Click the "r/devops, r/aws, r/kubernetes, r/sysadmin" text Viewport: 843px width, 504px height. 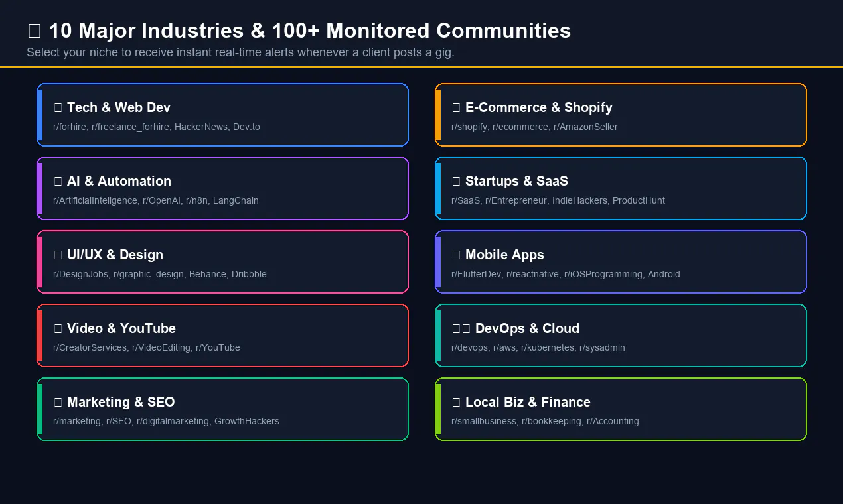(x=538, y=347)
